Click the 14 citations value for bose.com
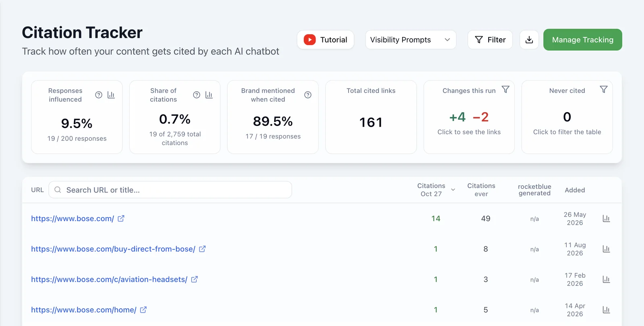 point(436,219)
